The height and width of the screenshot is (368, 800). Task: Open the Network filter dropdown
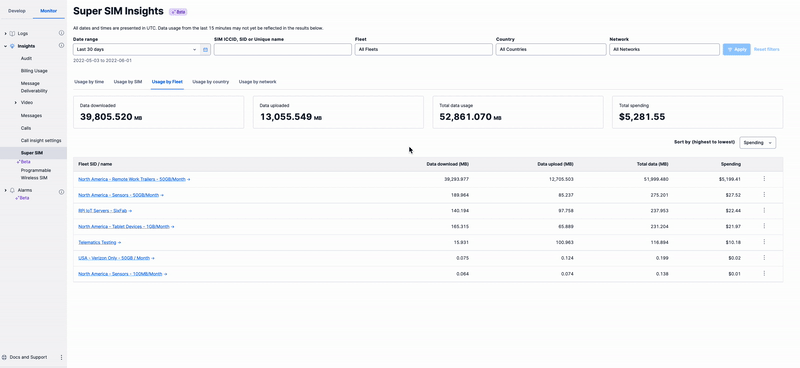(x=664, y=50)
